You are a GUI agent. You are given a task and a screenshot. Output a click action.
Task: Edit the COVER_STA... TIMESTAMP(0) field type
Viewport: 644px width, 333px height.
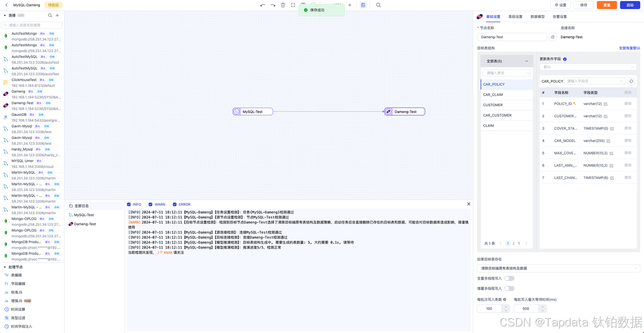612,129
